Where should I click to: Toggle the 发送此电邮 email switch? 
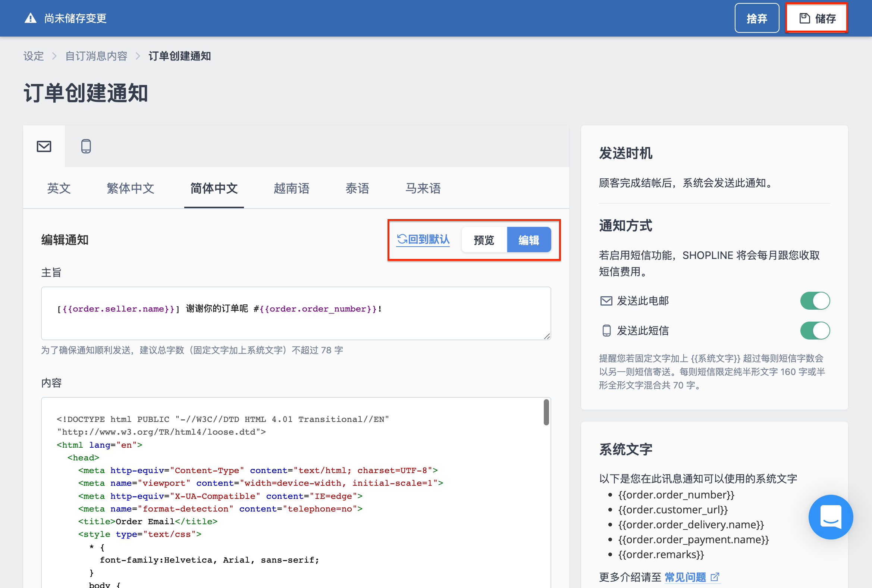pos(815,301)
